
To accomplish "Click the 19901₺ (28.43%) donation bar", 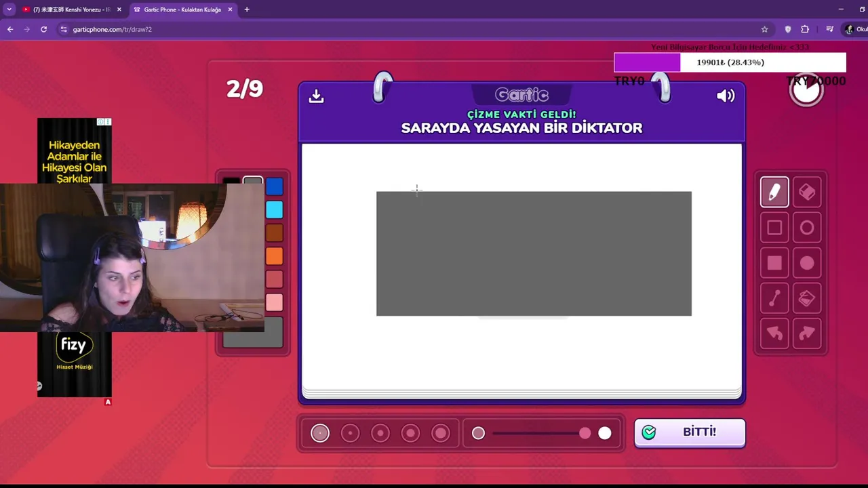I will [730, 62].
